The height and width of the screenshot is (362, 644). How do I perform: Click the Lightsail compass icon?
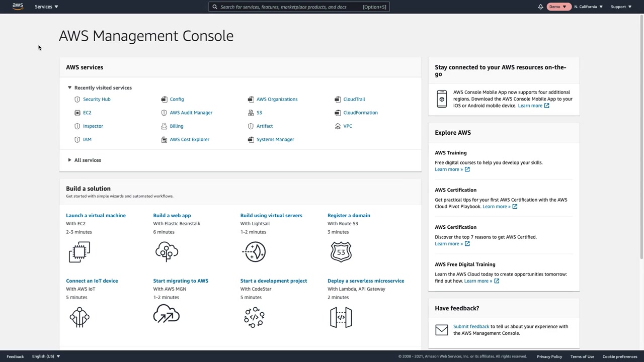[x=254, y=252]
